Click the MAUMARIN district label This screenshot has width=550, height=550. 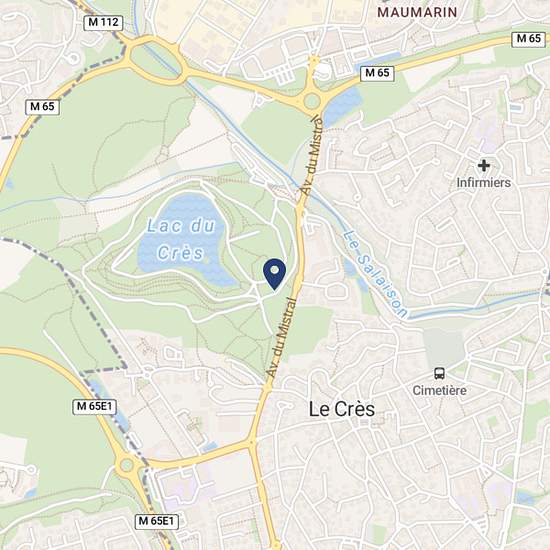pos(417,13)
